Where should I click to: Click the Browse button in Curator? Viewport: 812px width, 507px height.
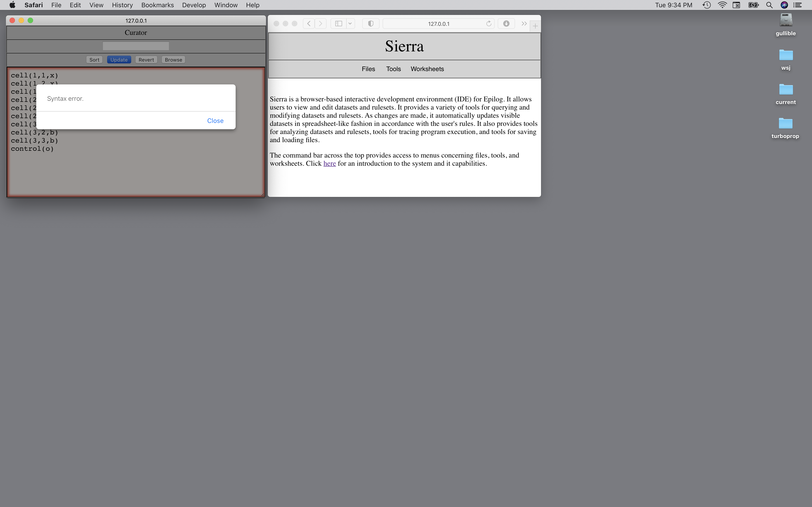click(173, 60)
